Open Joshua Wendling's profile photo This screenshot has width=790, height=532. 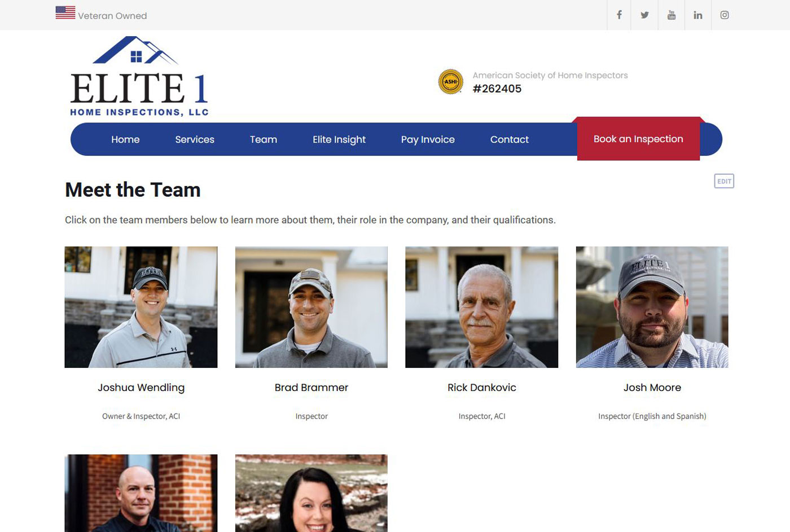point(141,307)
